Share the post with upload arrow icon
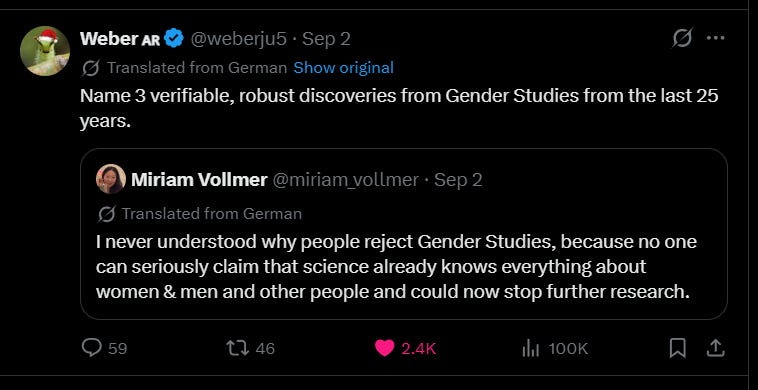The height and width of the screenshot is (390, 758). [716, 348]
